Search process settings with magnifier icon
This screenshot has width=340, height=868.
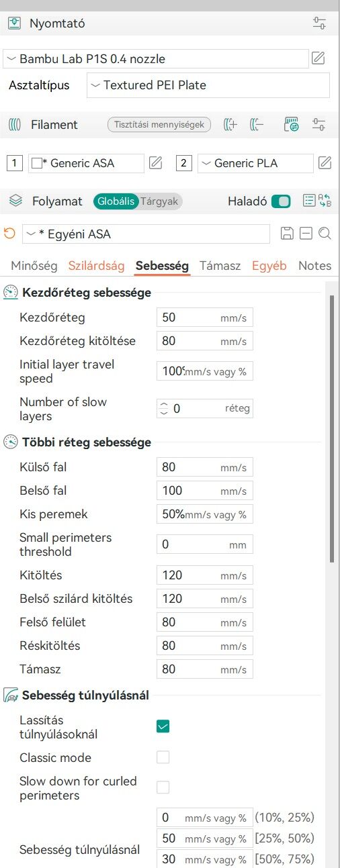(325, 234)
